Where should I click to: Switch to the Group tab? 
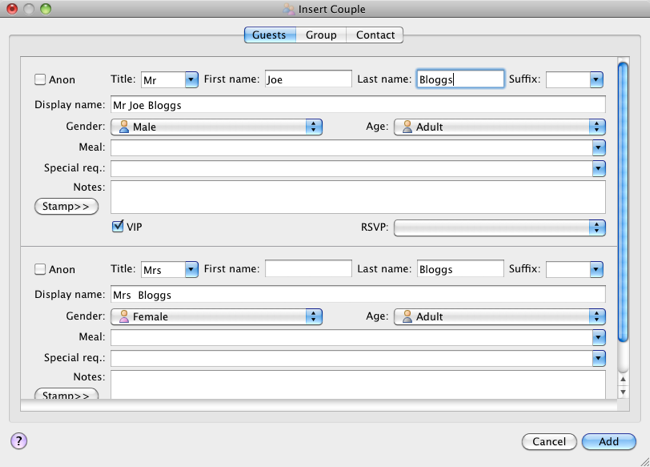[x=321, y=35]
